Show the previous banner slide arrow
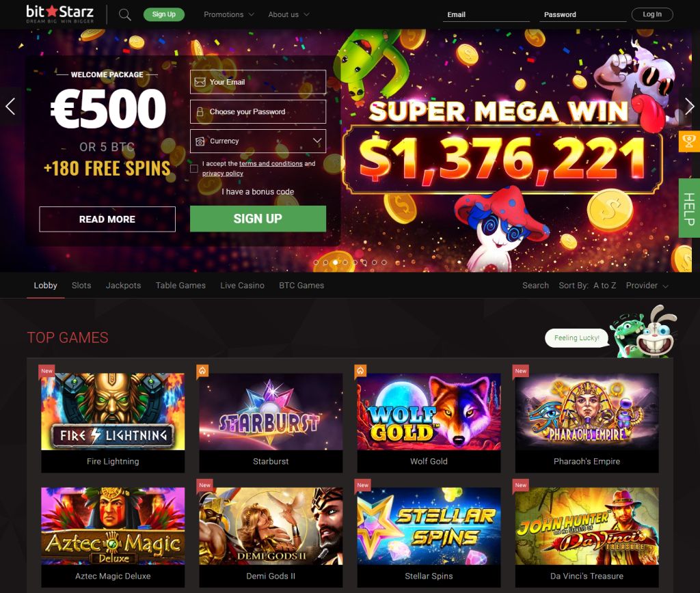The image size is (700, 593). tap(10, 106)
